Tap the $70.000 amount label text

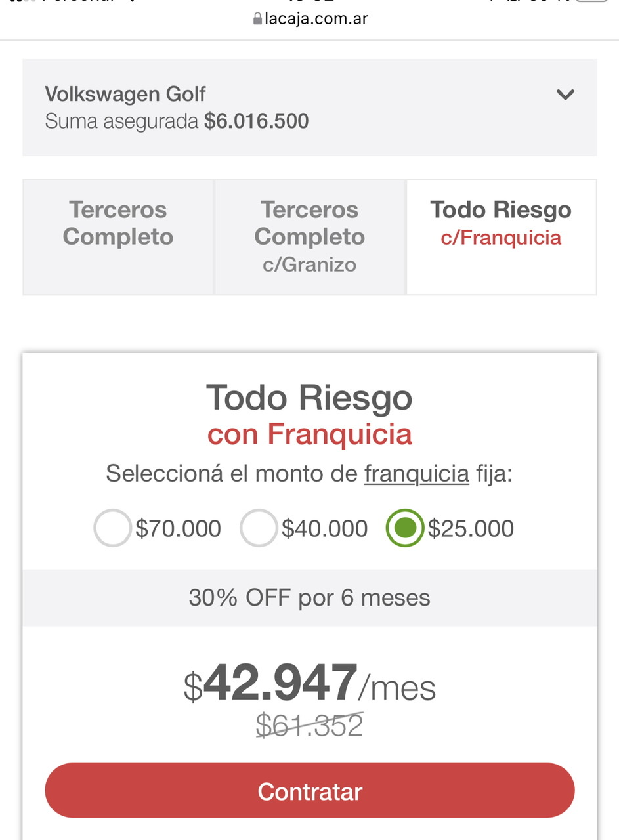point(178,528)
